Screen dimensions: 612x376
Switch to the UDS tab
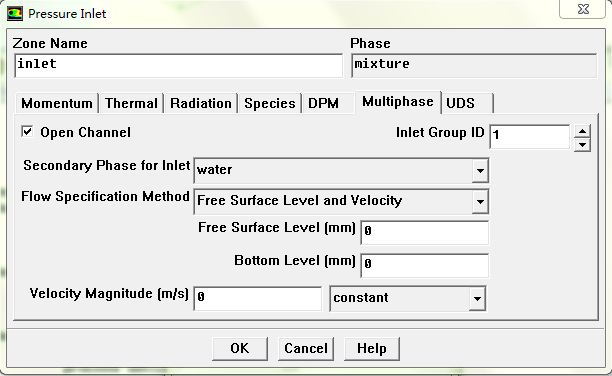(468, 103)
